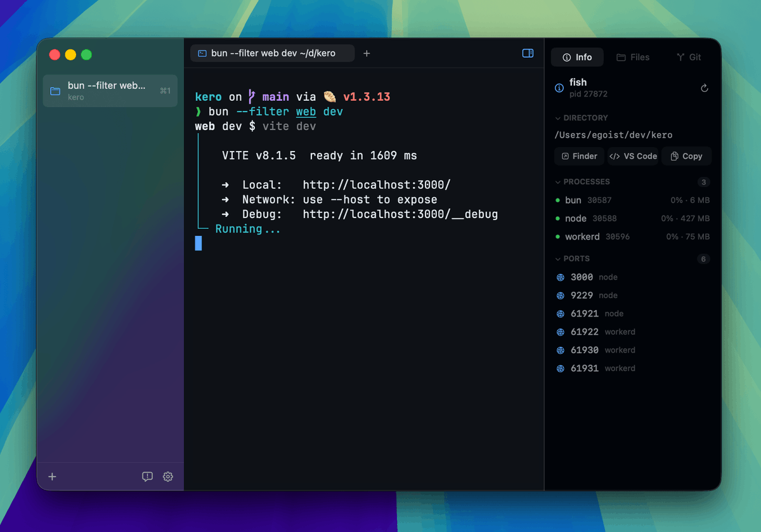This screenshot has width=761, height=532.
Task: Click the '0% · 427 MB' node usage
Action: coord(685,219)
